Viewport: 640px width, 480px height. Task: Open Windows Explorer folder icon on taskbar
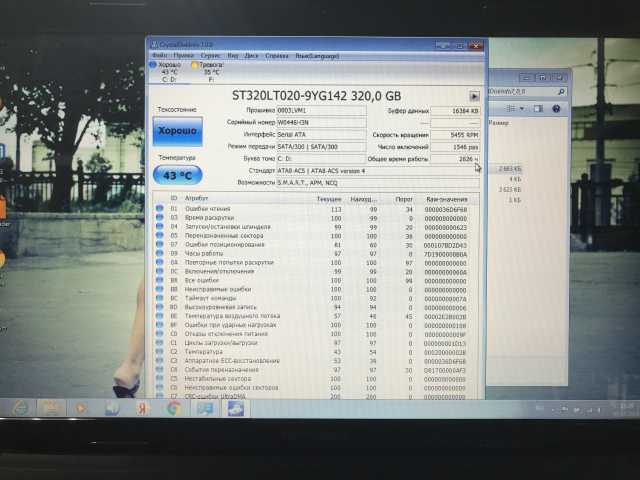click(x=51, y=408)
